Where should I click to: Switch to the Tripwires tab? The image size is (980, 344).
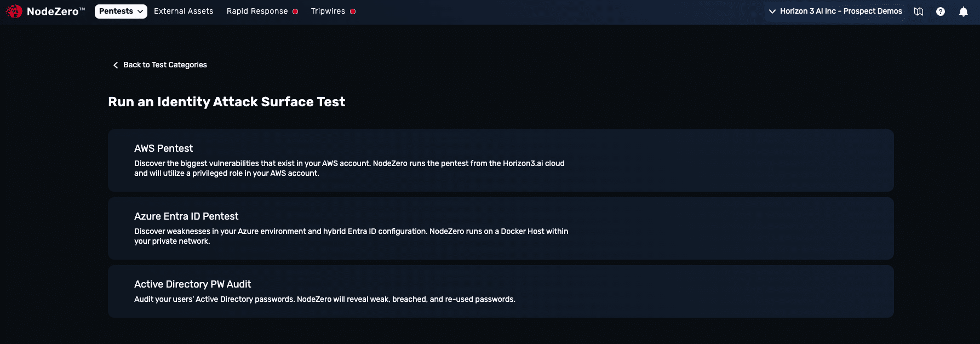click(328, 11)
